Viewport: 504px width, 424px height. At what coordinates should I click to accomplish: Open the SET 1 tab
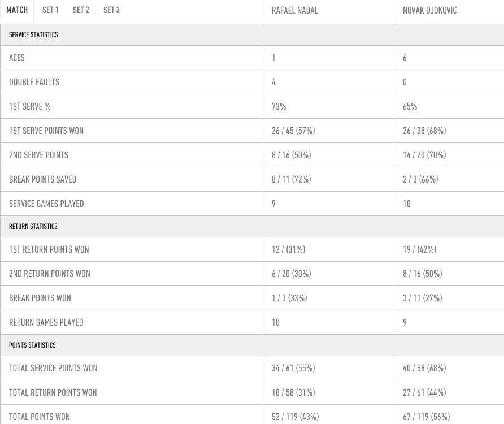pos(50,10)
